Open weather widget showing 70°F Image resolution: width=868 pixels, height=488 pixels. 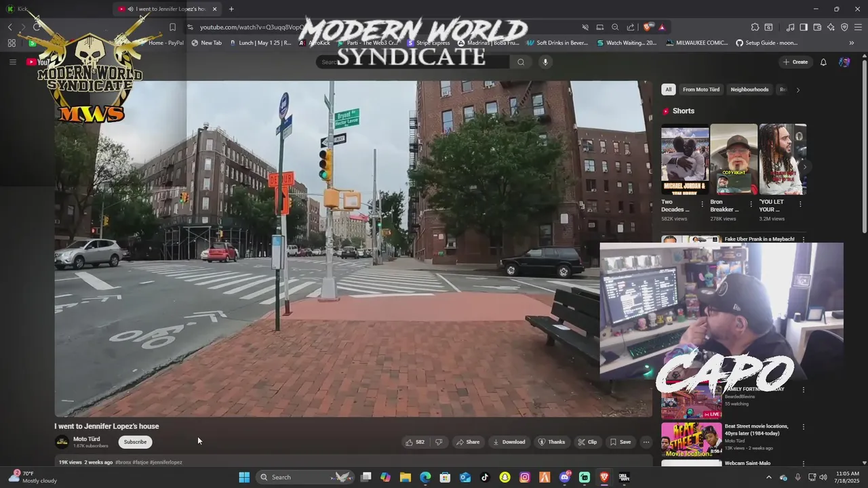[33, 477]
